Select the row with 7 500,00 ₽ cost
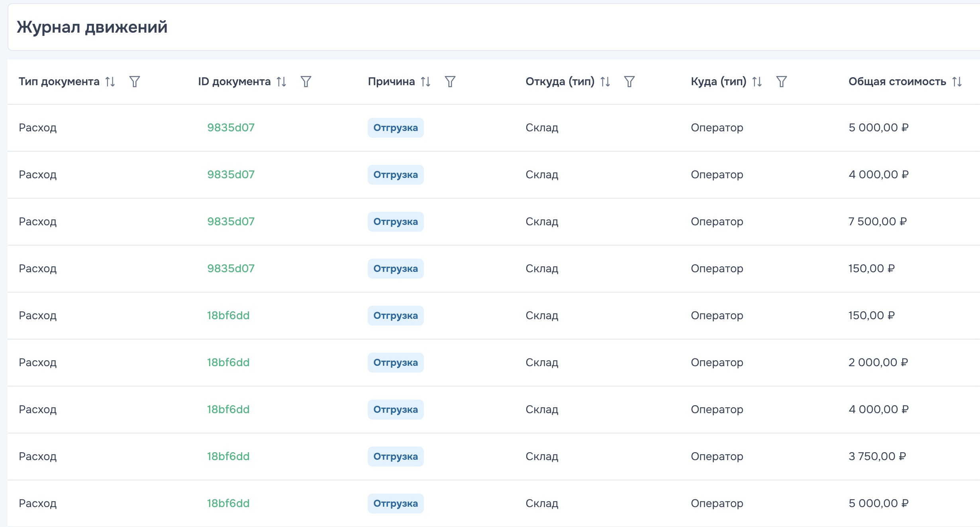Viewport: 980px width, 527px height. click(x=478, y=222)
